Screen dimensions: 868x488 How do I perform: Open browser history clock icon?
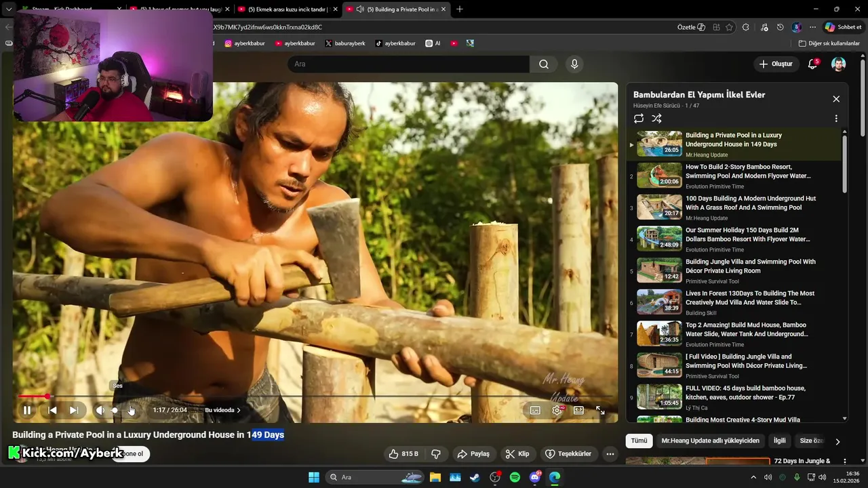point(780,27)
